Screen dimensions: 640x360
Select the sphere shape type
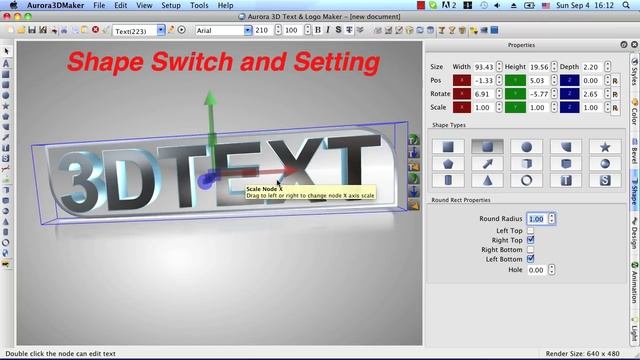pos(605,164)
